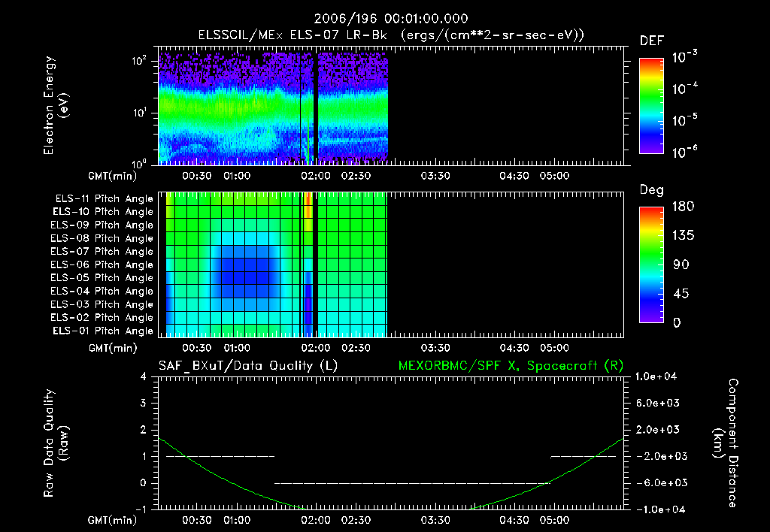Click the 01:00 tick under spectrogram panel
The width and height of the screenshot is (770, 532).
point(237,176)
